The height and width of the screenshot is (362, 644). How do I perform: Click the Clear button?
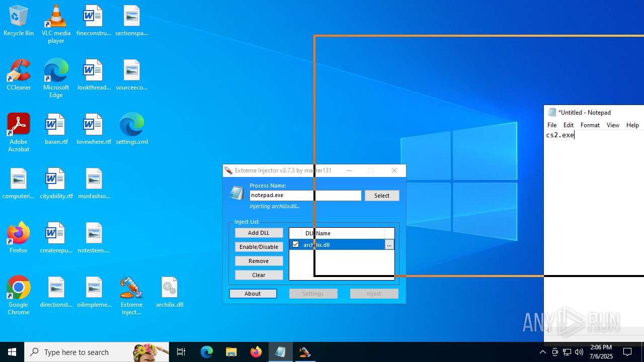(259, 275)
